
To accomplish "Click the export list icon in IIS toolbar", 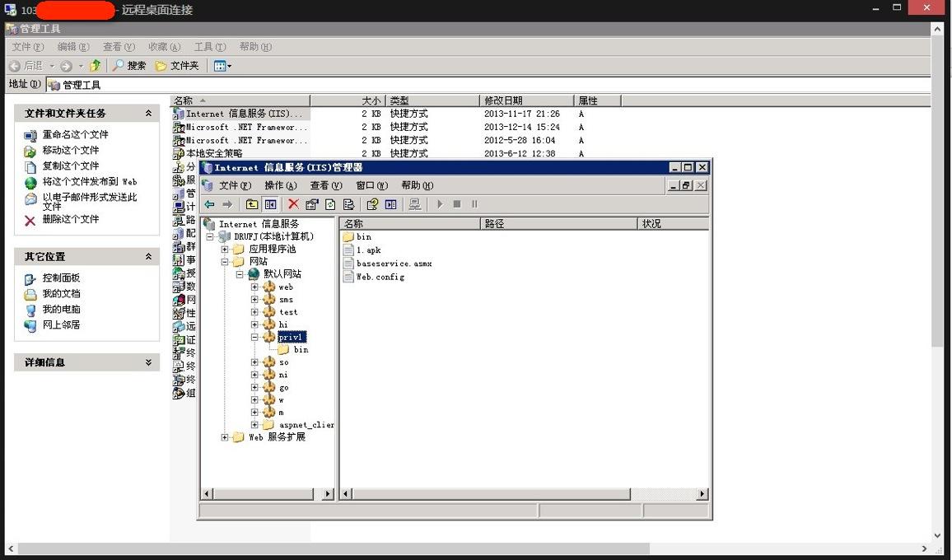I will 348,205.
